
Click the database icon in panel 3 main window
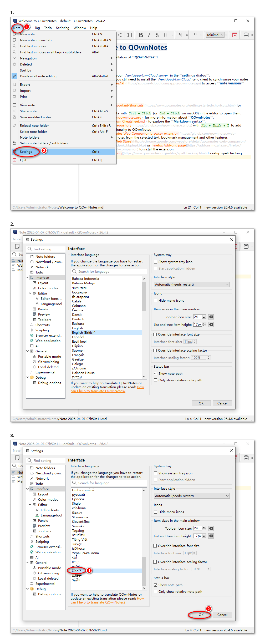click(246, 458)
